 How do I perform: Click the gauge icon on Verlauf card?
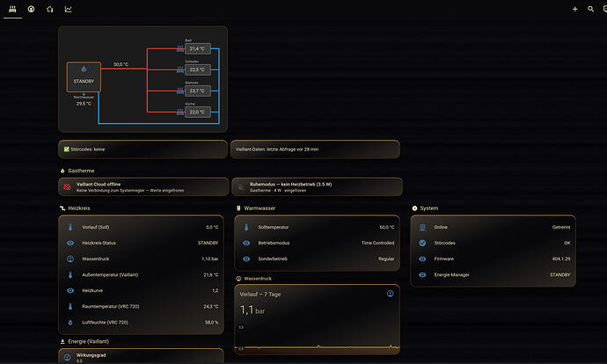point(391,294)
